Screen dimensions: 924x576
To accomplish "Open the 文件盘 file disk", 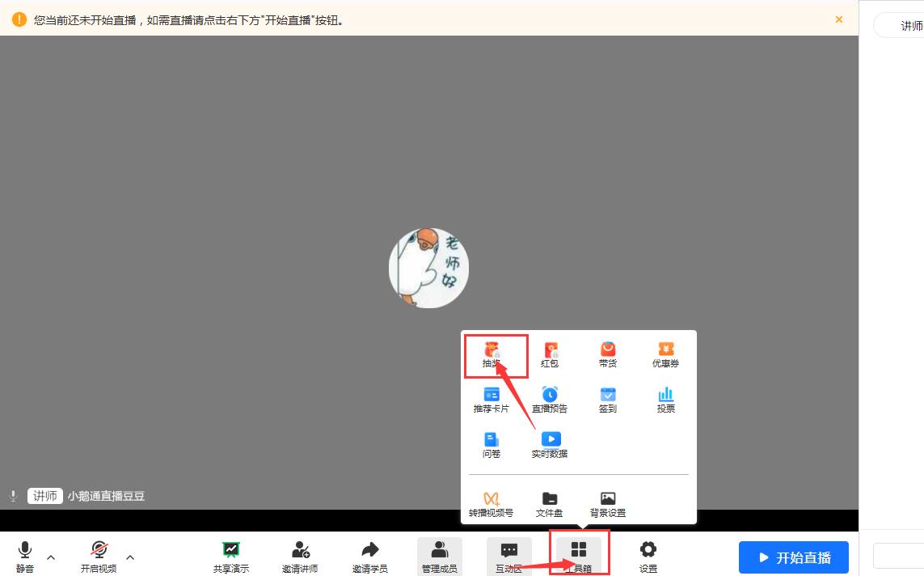I will pos(550,504).
